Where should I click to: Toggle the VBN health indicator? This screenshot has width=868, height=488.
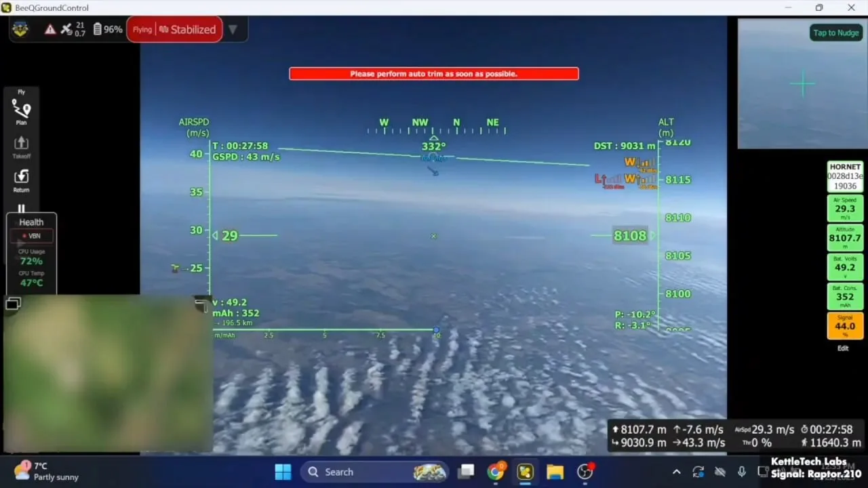31,236
